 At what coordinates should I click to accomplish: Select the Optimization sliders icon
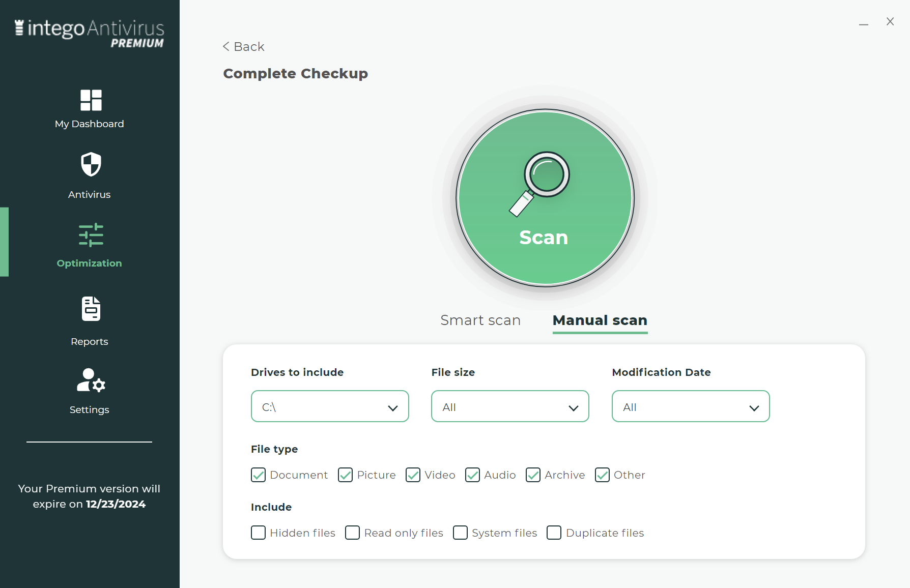pyautogui.click(x=91, y=235)
